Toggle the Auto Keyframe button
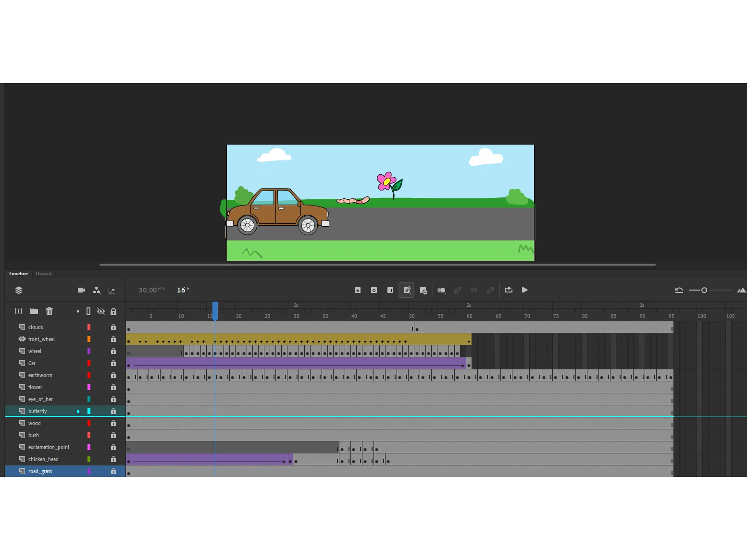Image resolution: width=747 pixels, height=560 pixels. (x=407, y=290)
